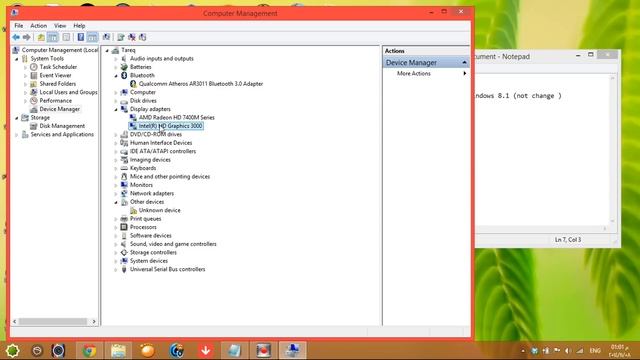Click the Imaging devices category icon
640x360 pixels.
point(124,160)
